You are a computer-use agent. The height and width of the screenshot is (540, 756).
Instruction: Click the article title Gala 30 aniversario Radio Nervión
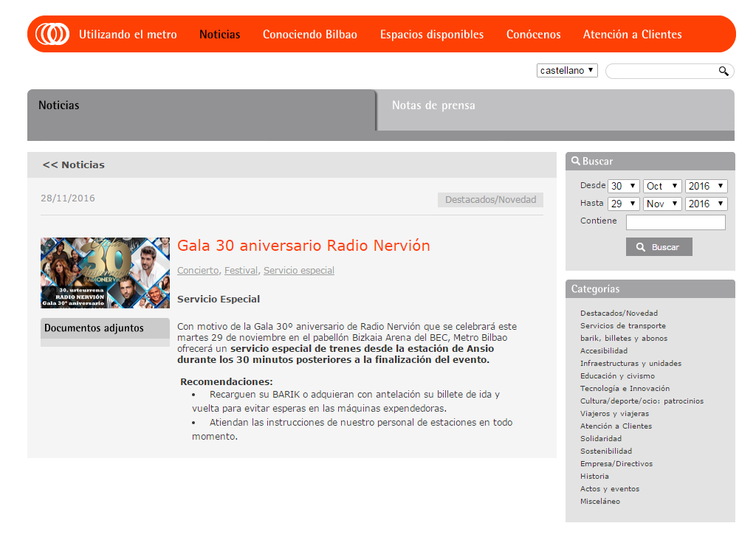(303, 246)
